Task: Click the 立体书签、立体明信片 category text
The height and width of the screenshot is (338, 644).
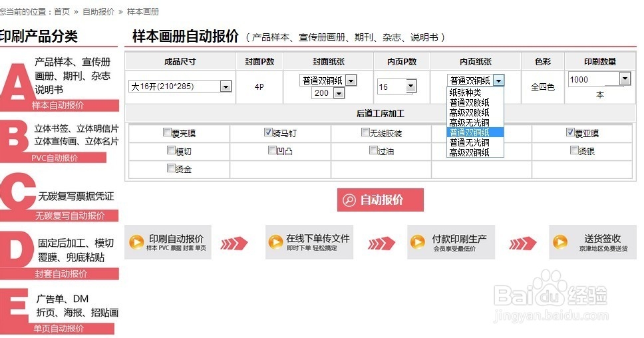Action: click(x=77, y=128)
